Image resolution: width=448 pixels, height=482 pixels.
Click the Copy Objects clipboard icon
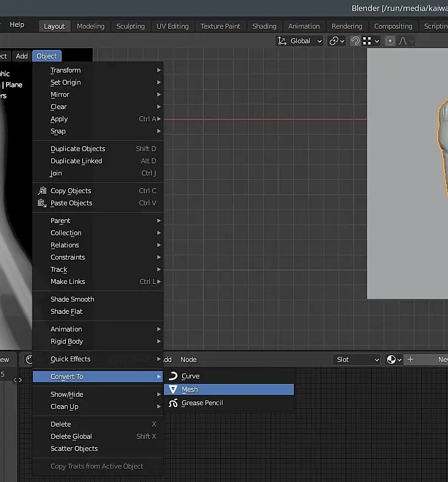click(42, 191)
